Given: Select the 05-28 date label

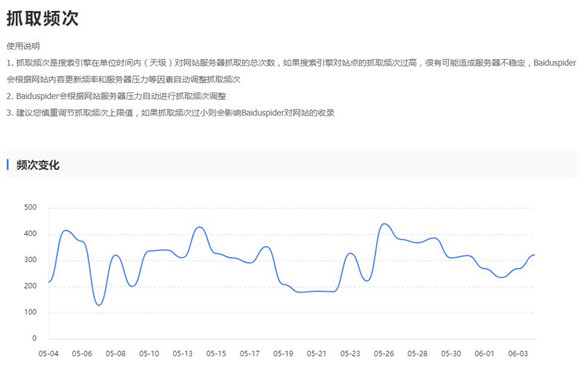Looking at the screenshot, I should (x=417, y=354).
